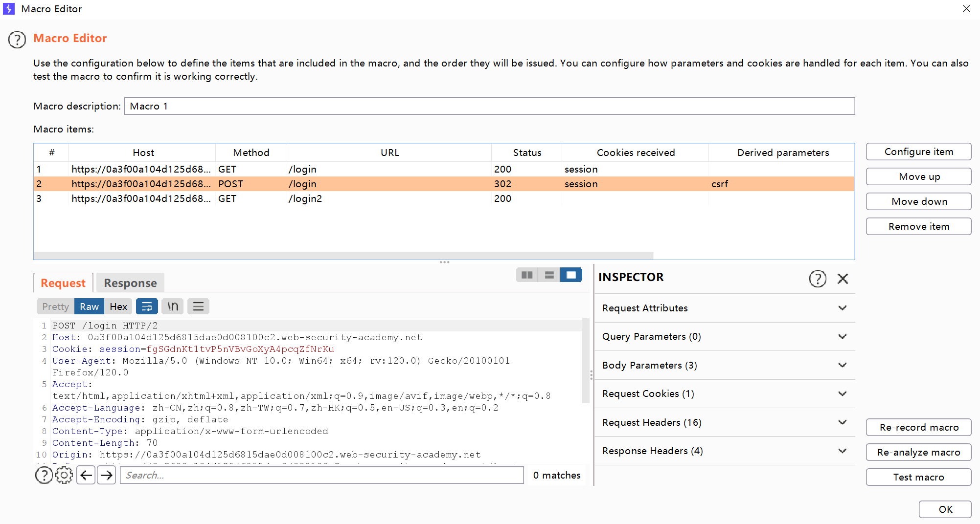The width and height of the screenshot is (980, 524).
Task: Expand Request Headers (16) section
Action: coord(725,422)
